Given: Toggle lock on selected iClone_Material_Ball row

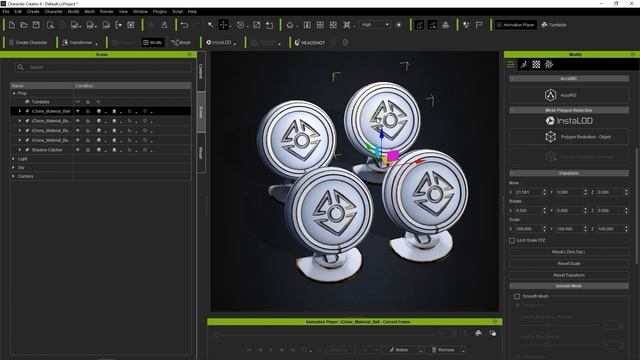Looking at the screenshot, I should pyautogui.click(x=88, y=111).
